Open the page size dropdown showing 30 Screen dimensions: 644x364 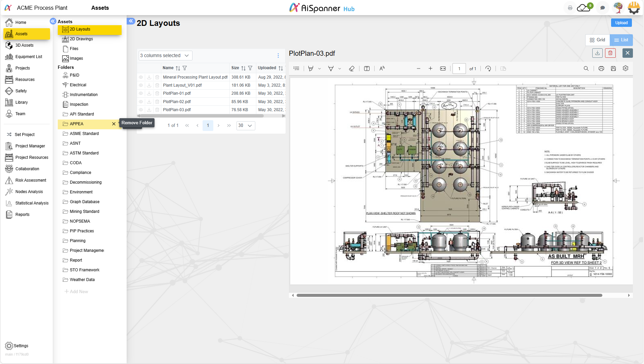click(245, 125)
